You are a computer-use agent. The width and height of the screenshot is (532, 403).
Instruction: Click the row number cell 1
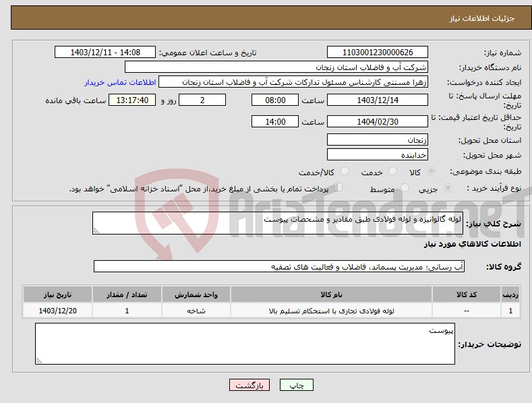(510, 311)
